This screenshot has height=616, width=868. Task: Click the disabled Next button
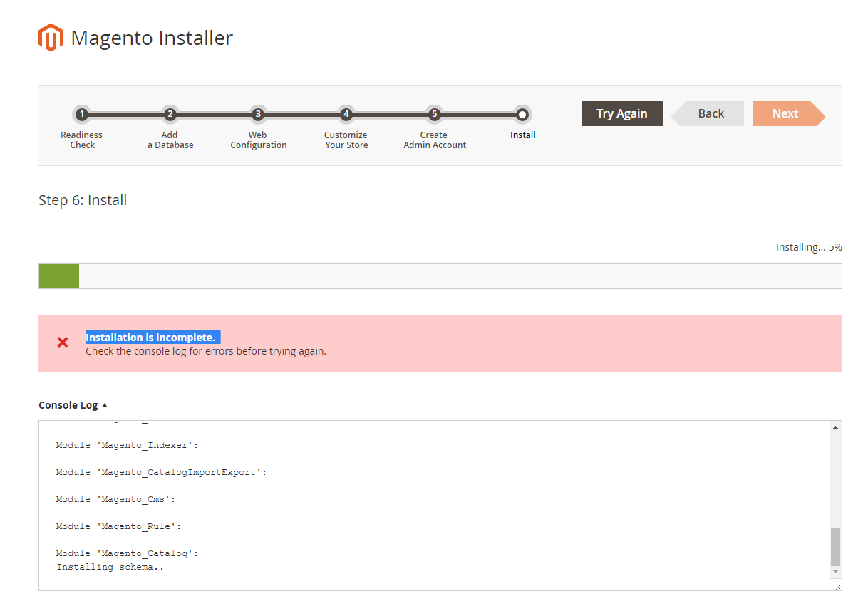[x=785, y=113]
